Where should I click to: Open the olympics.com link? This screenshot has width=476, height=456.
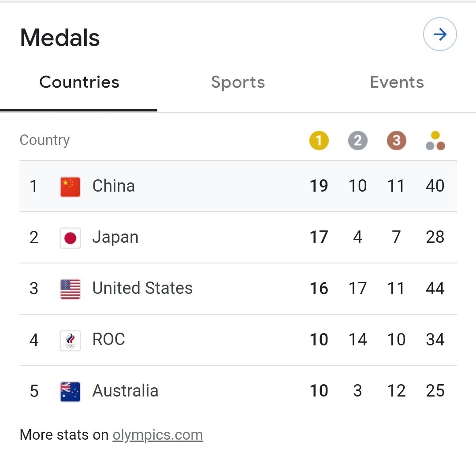[x=158, y=435]
